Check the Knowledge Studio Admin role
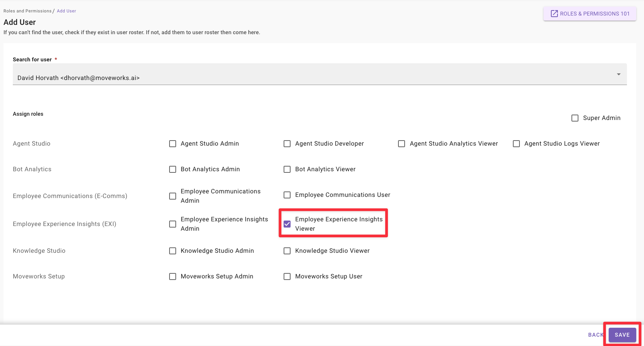Viewport: 644px width, 346px height. click(173, 251)
